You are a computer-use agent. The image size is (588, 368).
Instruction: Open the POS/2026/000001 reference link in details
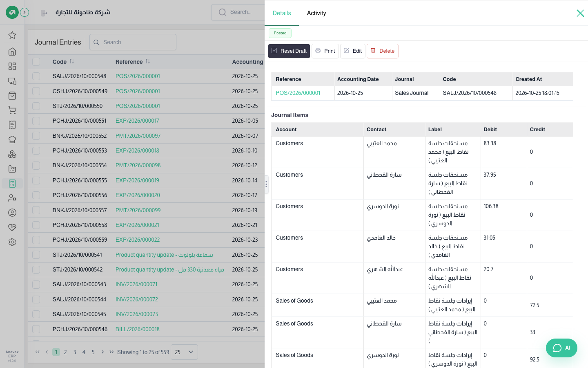(x=298, y=93)
